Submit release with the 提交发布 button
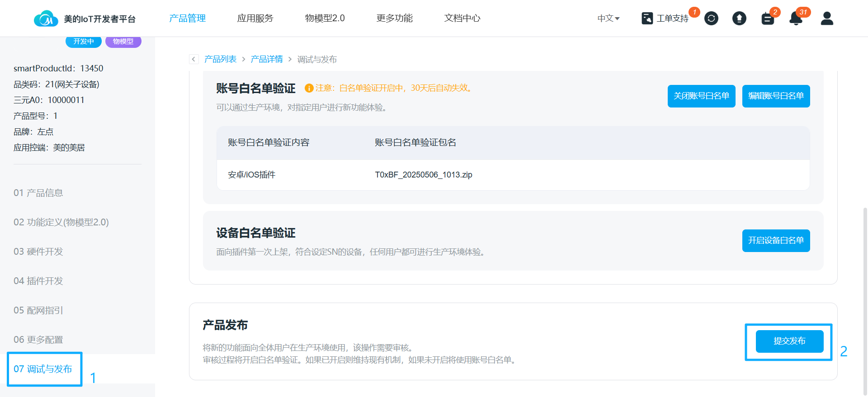 (789, 341)
